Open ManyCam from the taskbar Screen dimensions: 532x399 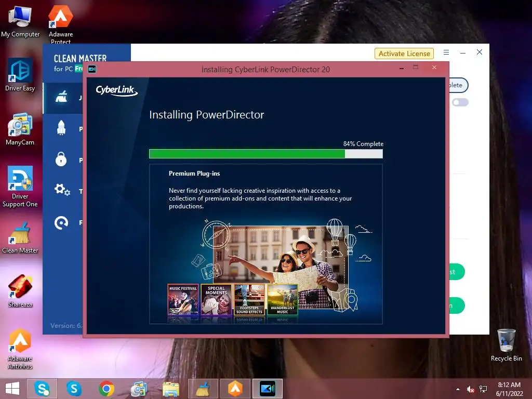138,389
